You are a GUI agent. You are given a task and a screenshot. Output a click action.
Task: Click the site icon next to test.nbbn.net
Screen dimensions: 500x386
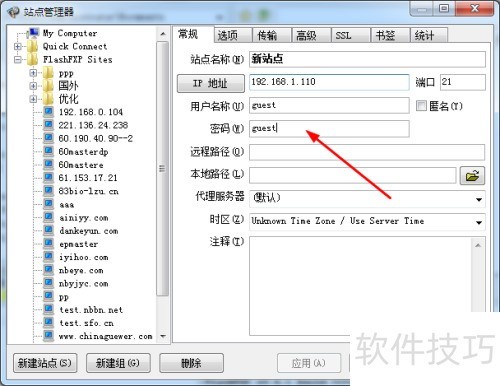tap(48, 309)
